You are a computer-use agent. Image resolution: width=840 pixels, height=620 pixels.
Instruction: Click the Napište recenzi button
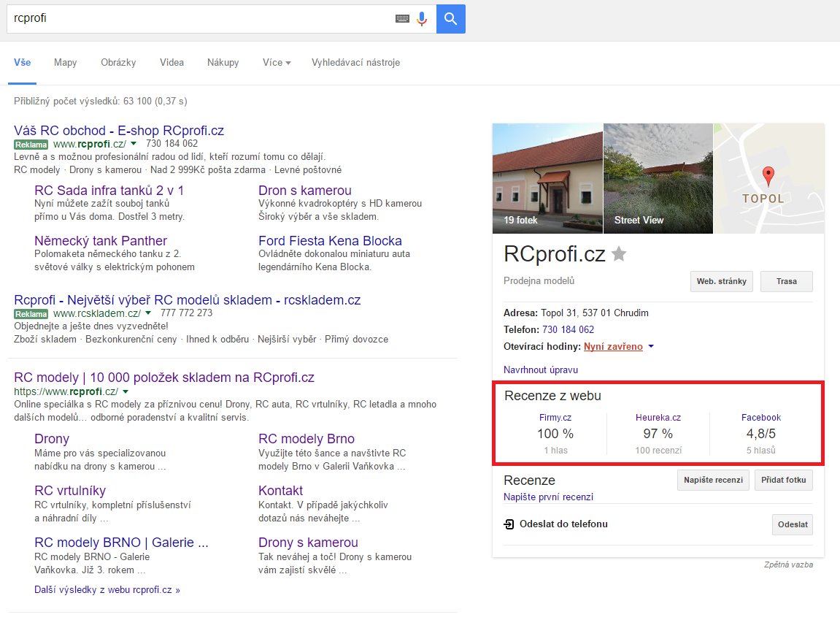[x=713, y=480]
